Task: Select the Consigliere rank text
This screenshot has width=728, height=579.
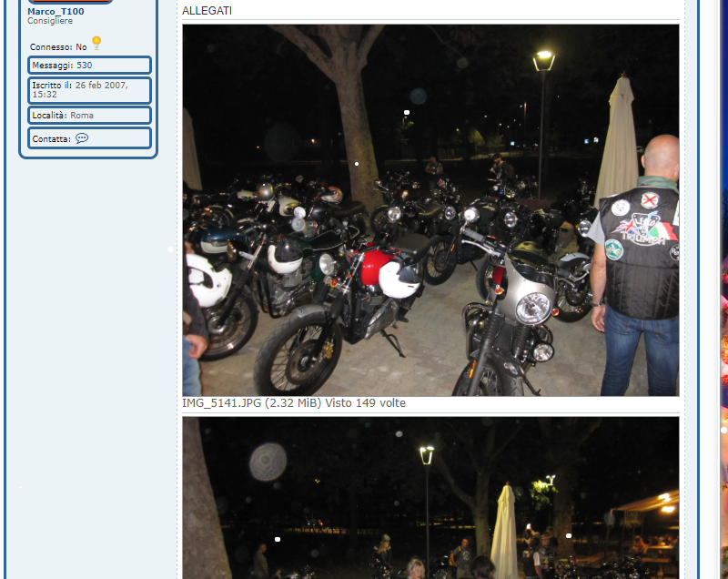Action: (x=50, y=21)
